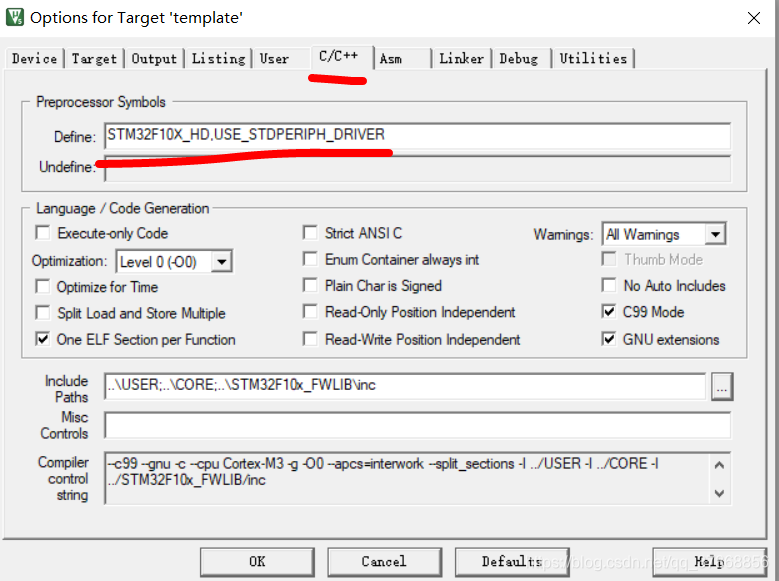This screenshot has width=779, height=581.
Task: Open Include Paths browse button
Action: pos(722,386)
